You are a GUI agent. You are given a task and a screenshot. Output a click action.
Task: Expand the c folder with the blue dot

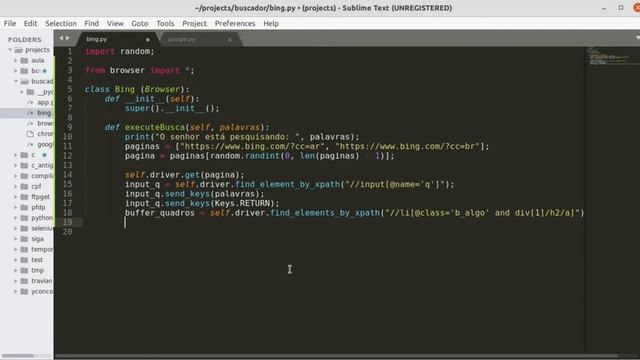click(16, 155)
